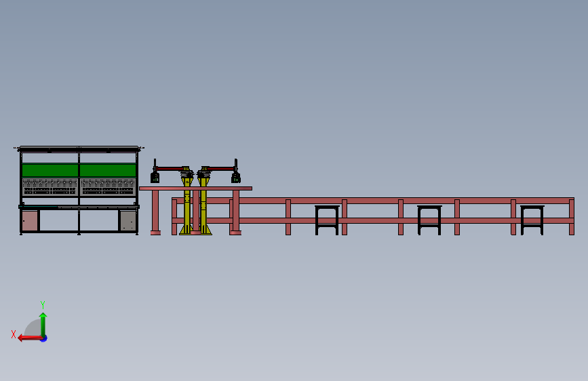Select the red tabletop above the pedestals
Image resolution: width=588 pixels, height=381 pixels.
pyautogui.click(x=196, y=188)
